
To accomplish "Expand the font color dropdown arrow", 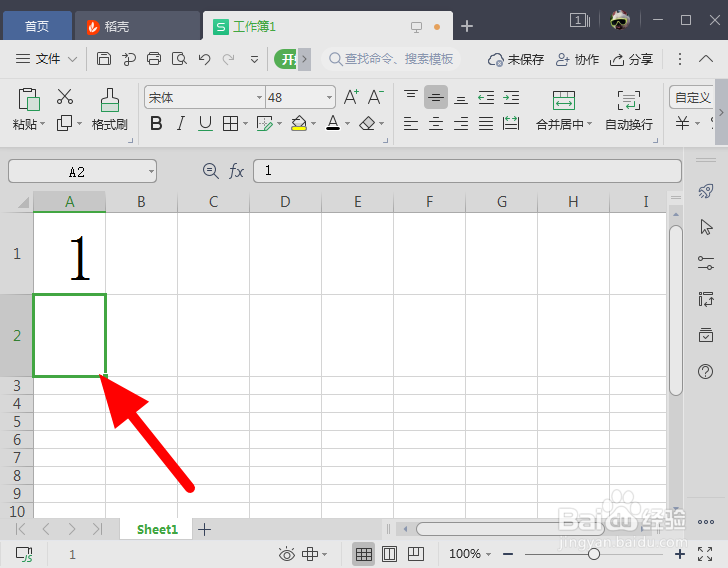I will tap(347, 124).
